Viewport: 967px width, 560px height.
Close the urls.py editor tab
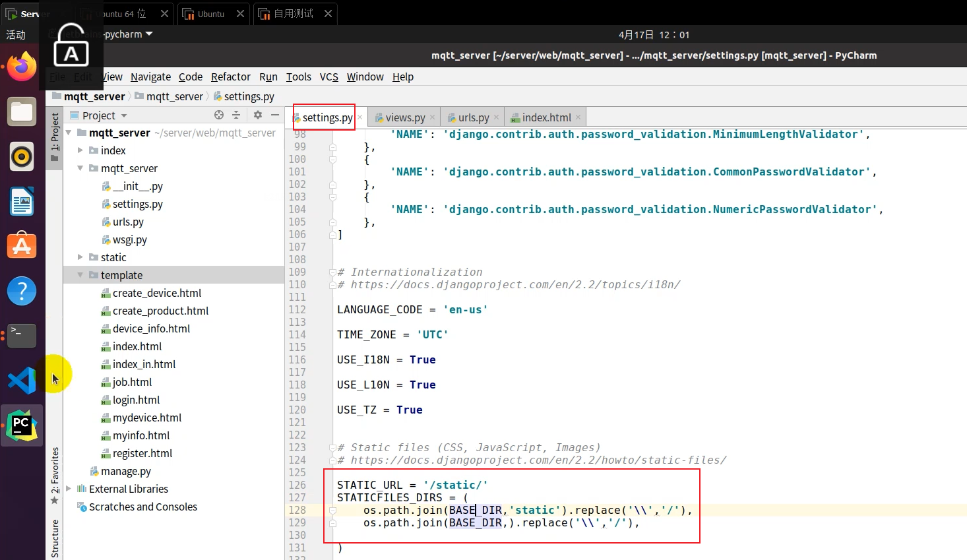496,117
